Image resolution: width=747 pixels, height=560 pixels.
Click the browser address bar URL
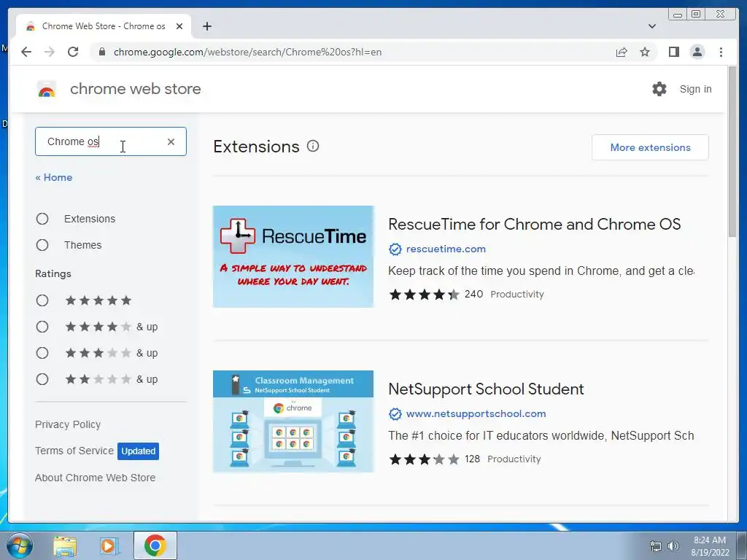pyautogui.click(x=248, y=52)
